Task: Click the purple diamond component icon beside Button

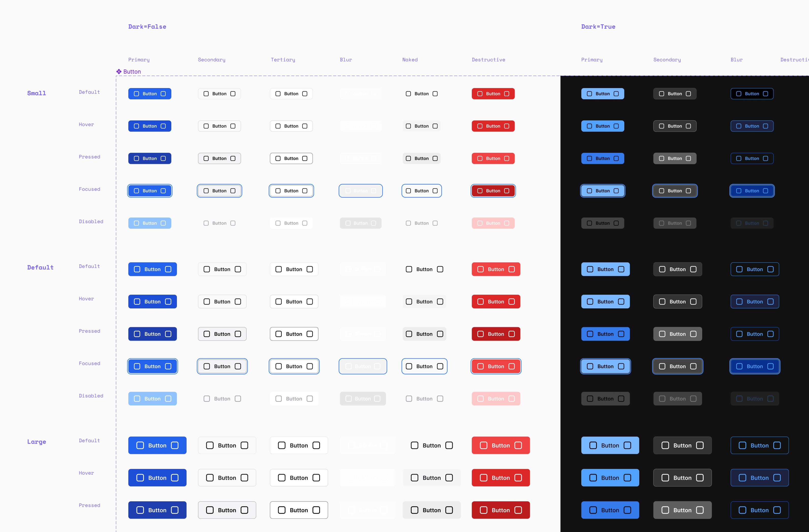Action: 119,71
